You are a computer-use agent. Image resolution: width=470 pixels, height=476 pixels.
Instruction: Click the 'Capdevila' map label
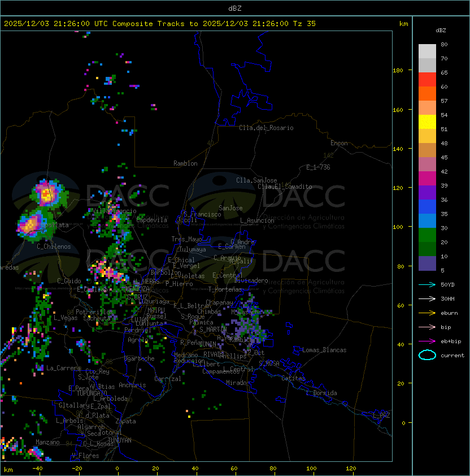[152, 220]
